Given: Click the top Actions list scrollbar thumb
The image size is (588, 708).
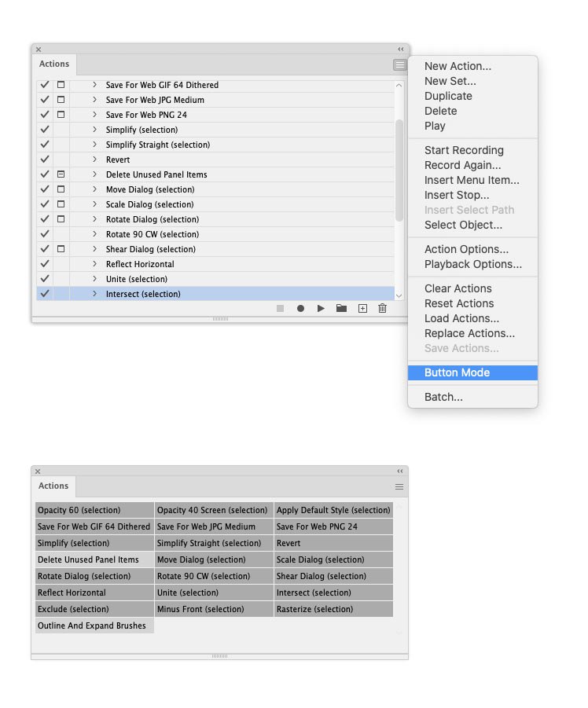Looking at the screenshot, I should pos(399,171).
